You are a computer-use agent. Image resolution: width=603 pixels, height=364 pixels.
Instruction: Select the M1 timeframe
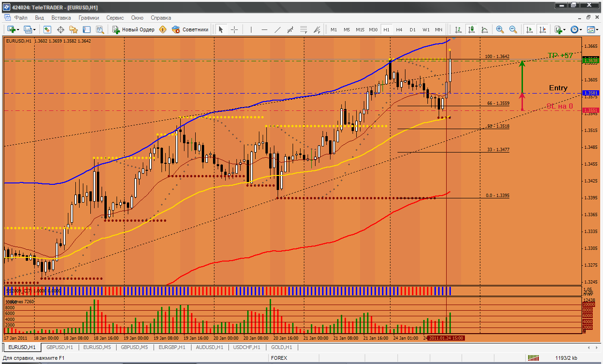point(334,29)
